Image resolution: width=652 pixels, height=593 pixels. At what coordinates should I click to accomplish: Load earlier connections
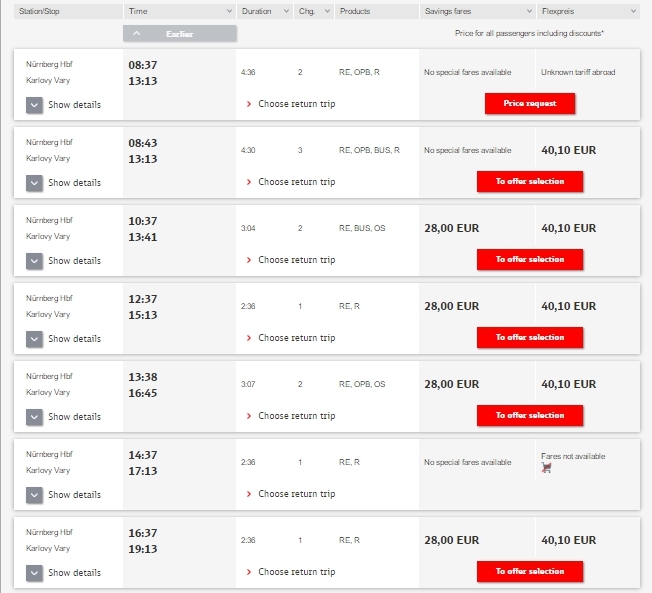181,33
